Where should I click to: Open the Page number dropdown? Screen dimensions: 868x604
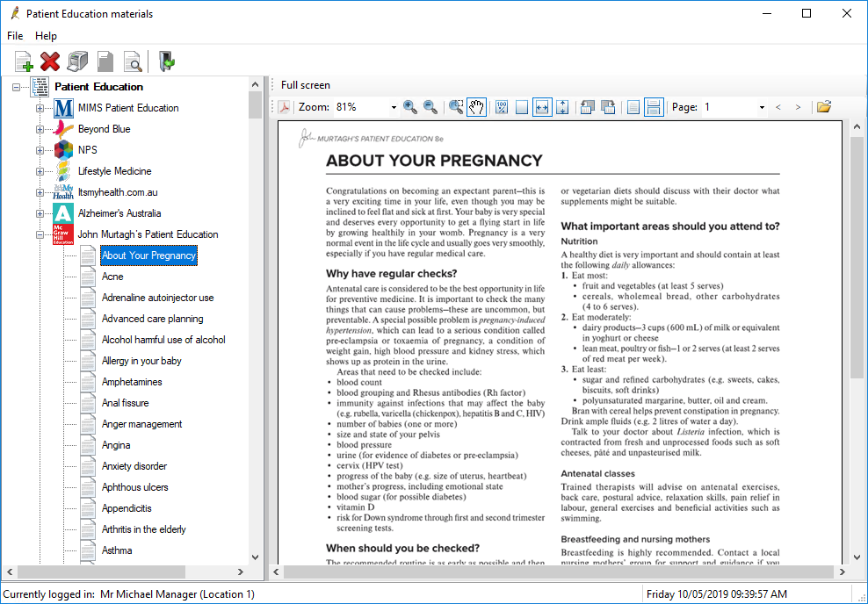[x=762, y=107]
